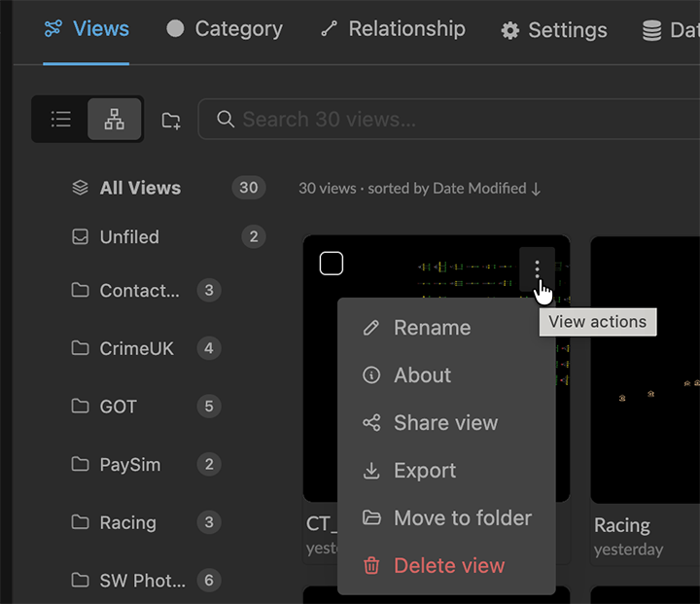The width and height of the screenshot is (700, 604).
Task: Open the GOT folder
Action: [147, 407]
